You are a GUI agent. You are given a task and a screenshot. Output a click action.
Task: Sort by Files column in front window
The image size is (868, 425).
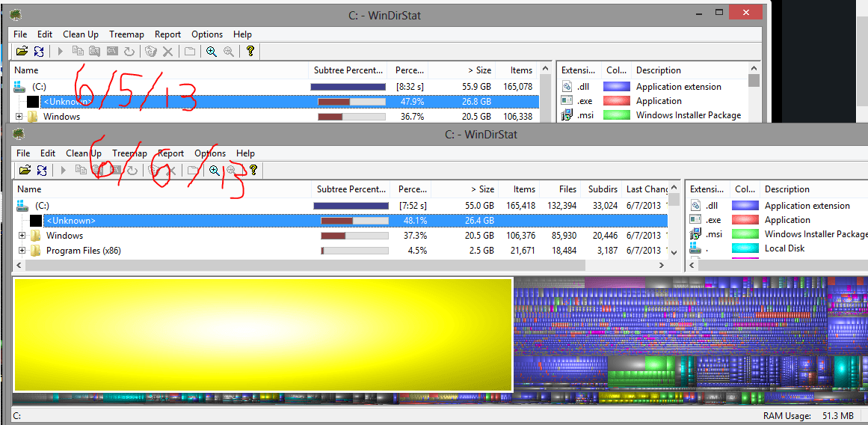[x=560, y=189]
